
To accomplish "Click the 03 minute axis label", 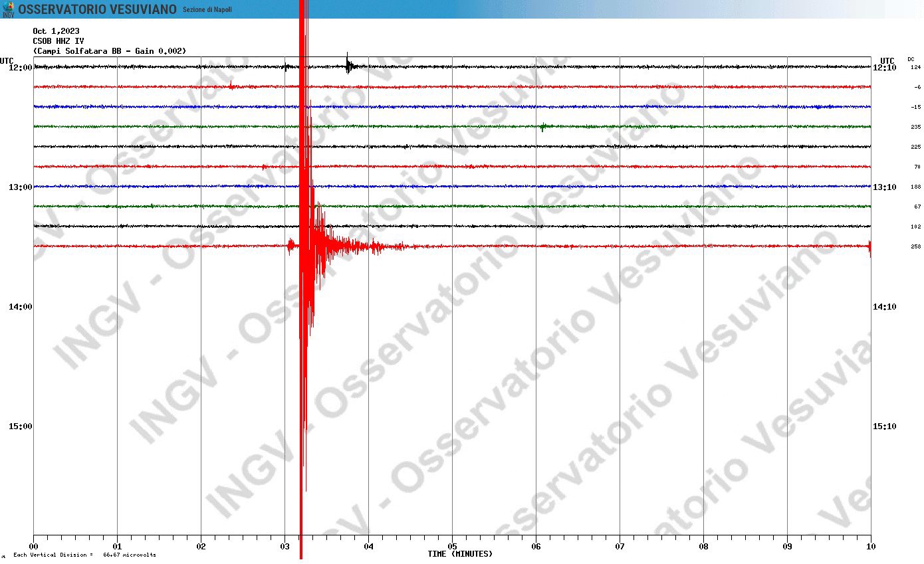I will 285,547.
